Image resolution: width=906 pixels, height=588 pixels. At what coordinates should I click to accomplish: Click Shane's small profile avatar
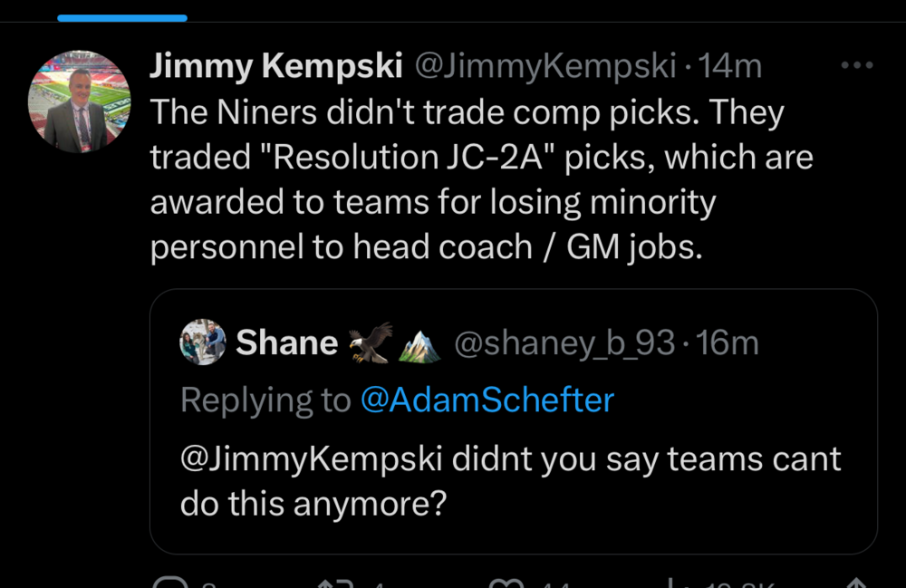click(x=203, y=342)
